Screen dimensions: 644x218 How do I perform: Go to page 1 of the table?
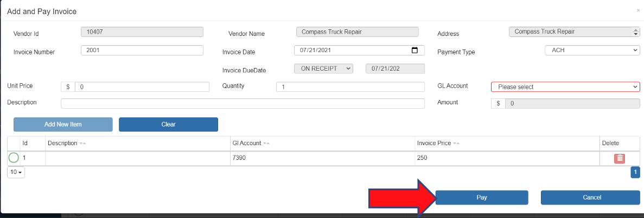[x=635, y=172]
